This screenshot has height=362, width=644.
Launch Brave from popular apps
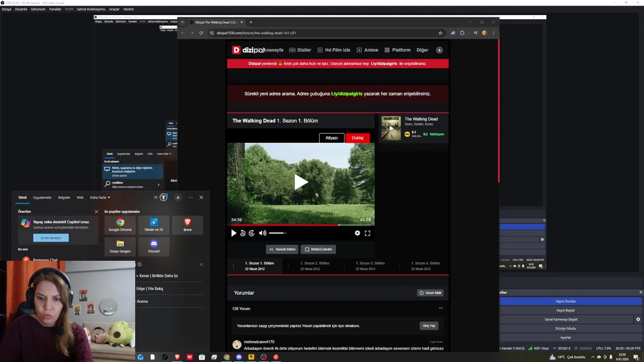188,225
